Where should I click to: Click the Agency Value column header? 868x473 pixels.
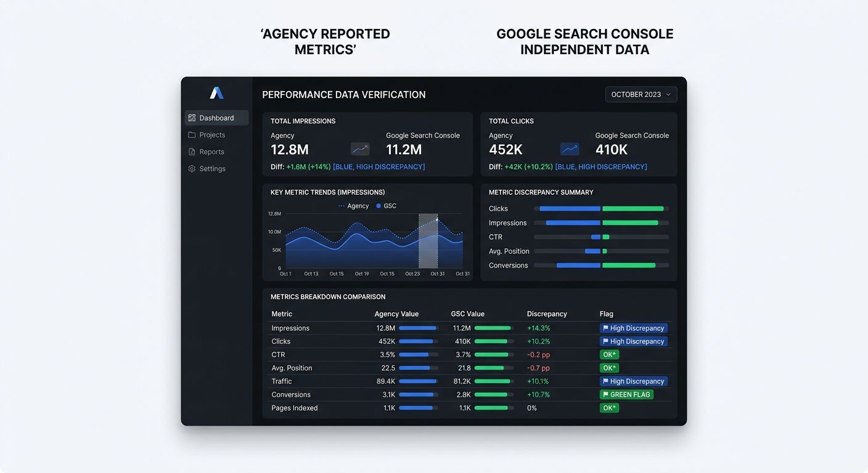(x=396, y=314)
